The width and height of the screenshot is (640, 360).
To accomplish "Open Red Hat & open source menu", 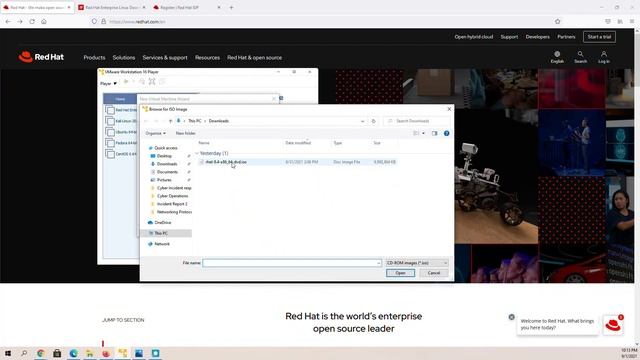I will [x=254, y=58].
